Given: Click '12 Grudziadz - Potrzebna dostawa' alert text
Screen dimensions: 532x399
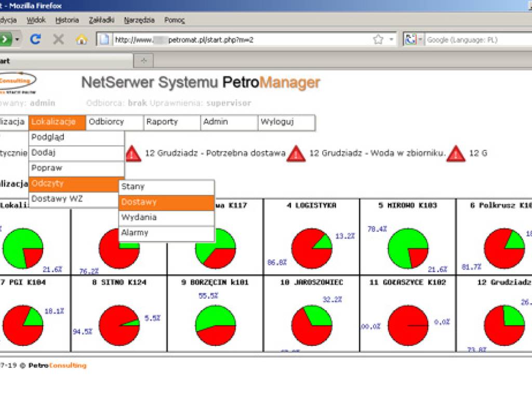Looking at the screenshot, I should pyautogui.click(x=215, y=153).
